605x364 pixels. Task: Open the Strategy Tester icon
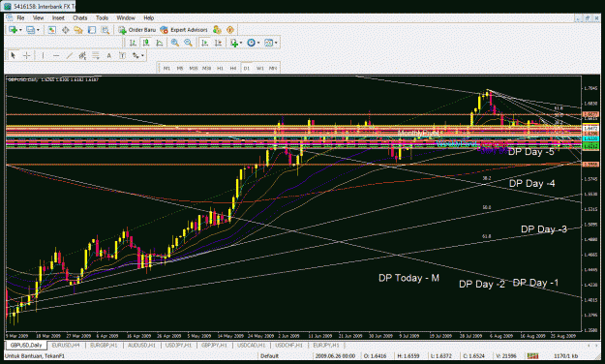point(105,30)
